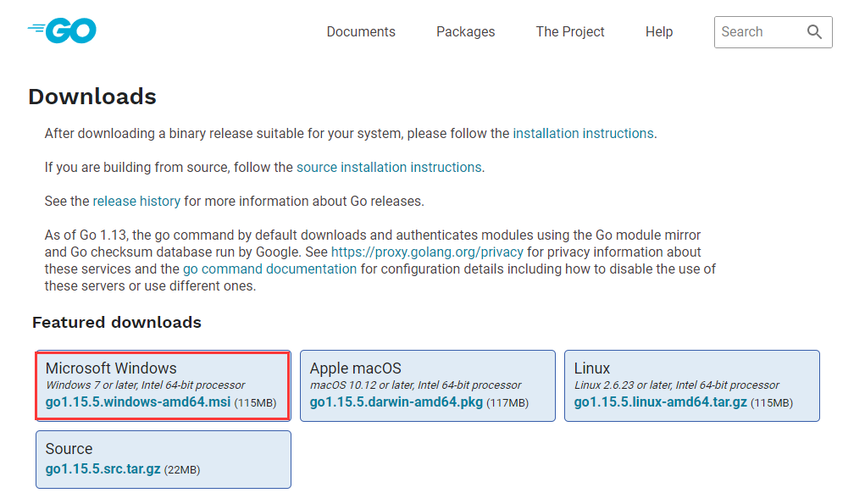Visit the proxy.golang.org/privacy link
Image resolution: width=865 pixels, height=504 pixels.
tap(429, 252)
